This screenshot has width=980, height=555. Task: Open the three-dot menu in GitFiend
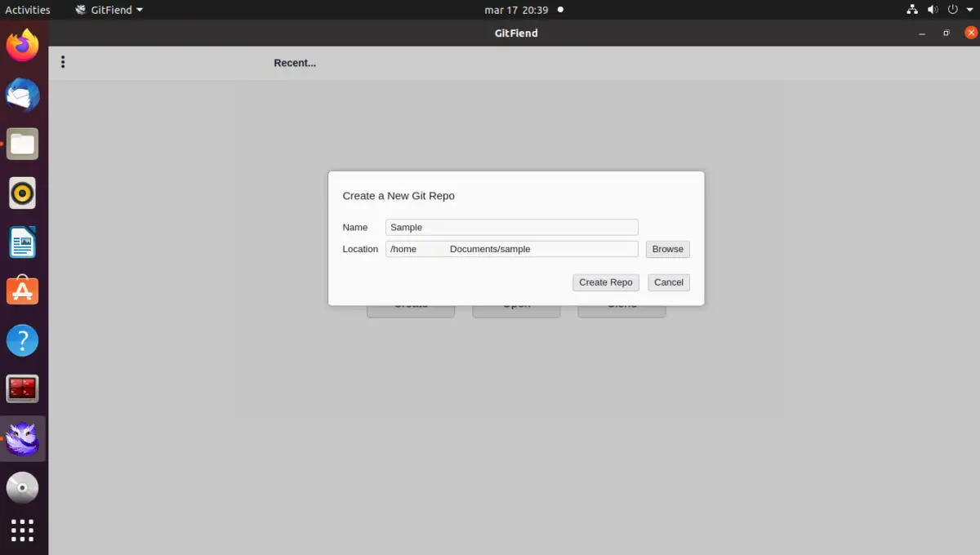[63, 62]
